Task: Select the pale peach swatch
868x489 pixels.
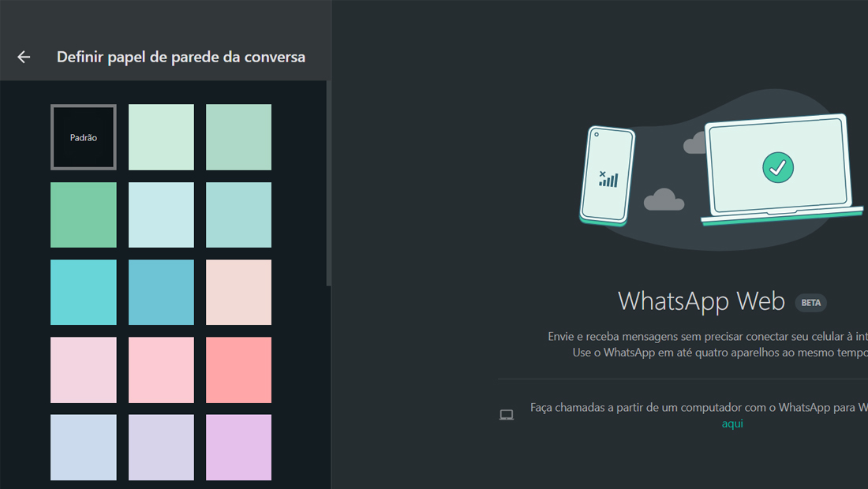Action: pos(238,292)
